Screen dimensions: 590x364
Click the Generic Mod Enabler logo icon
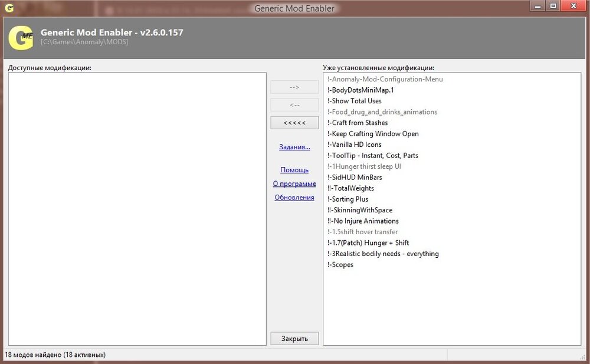pyautogui.click(x=21, y=38)
